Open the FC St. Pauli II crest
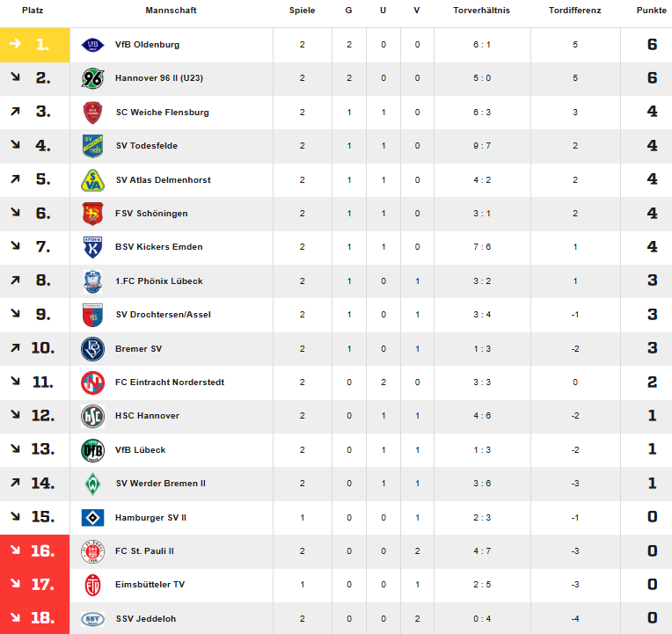This screenshot has height=634, width=672. (x=92, y=551)
